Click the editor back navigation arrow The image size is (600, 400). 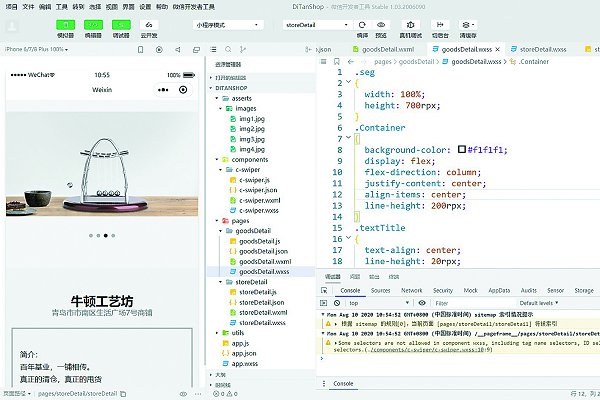[350, 61]
